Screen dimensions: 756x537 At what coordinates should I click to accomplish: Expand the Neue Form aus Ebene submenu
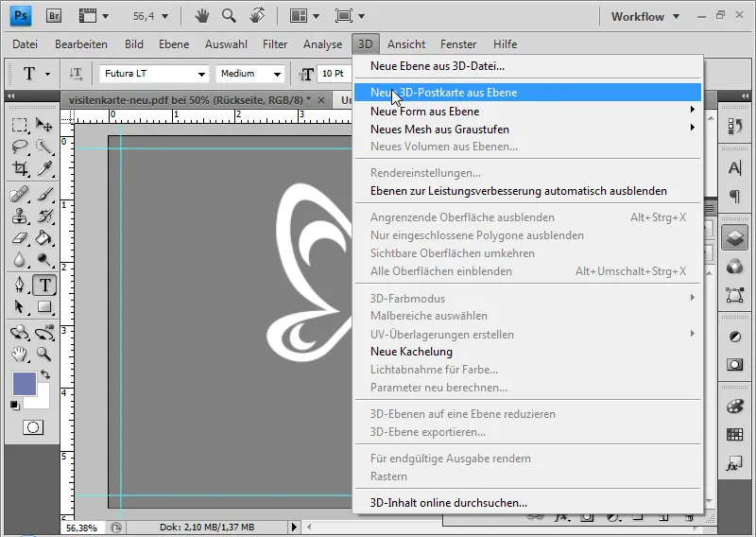tap(527, 111)
